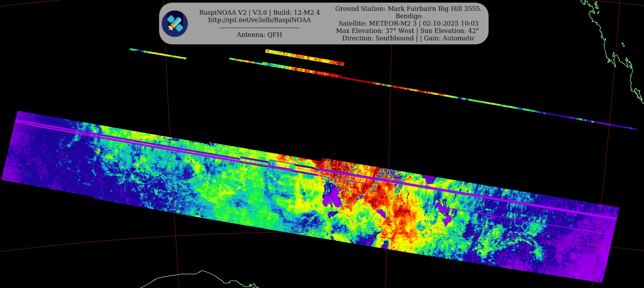Viewport: 644px width, 288px height.
Task: Click the dashed separator line in header
Action: coord(259,27)
